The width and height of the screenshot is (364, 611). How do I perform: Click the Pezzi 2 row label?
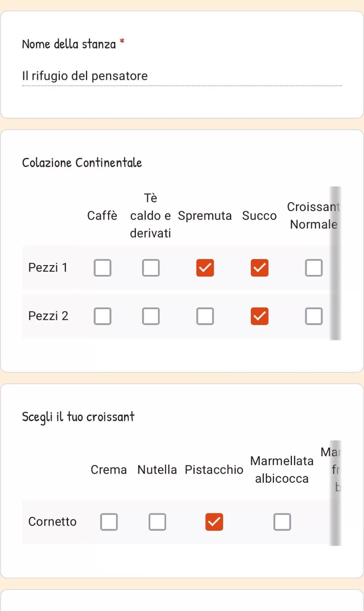coord(48,316)
